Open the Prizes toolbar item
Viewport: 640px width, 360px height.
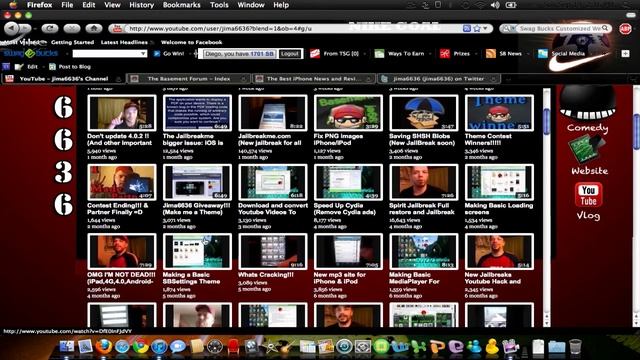[455, 53]
